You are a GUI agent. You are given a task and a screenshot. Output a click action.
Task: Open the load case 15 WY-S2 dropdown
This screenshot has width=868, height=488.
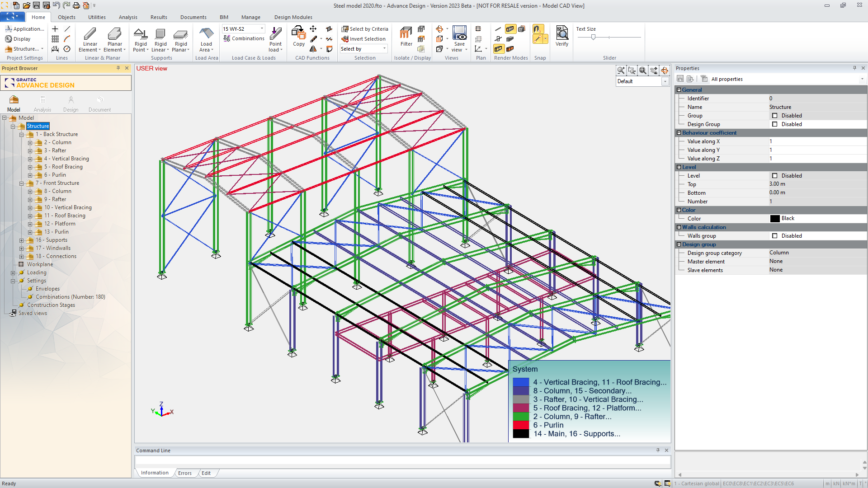click(x=262, y=28)
